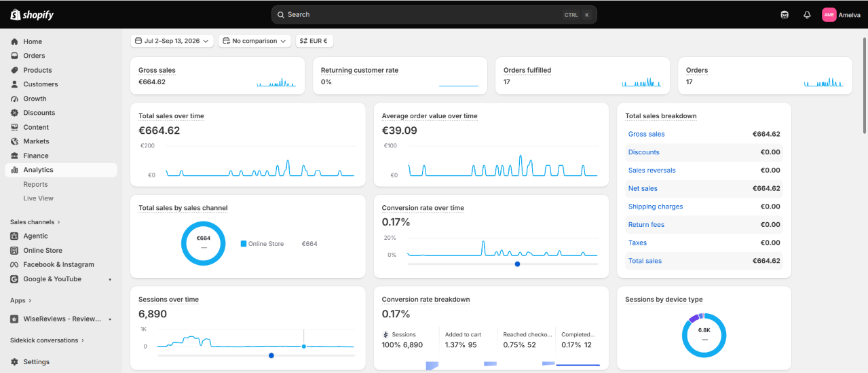868x373 pixels.
Task: Click the Markets globe icon in the sidebar
Action: (x=14, y=141)
